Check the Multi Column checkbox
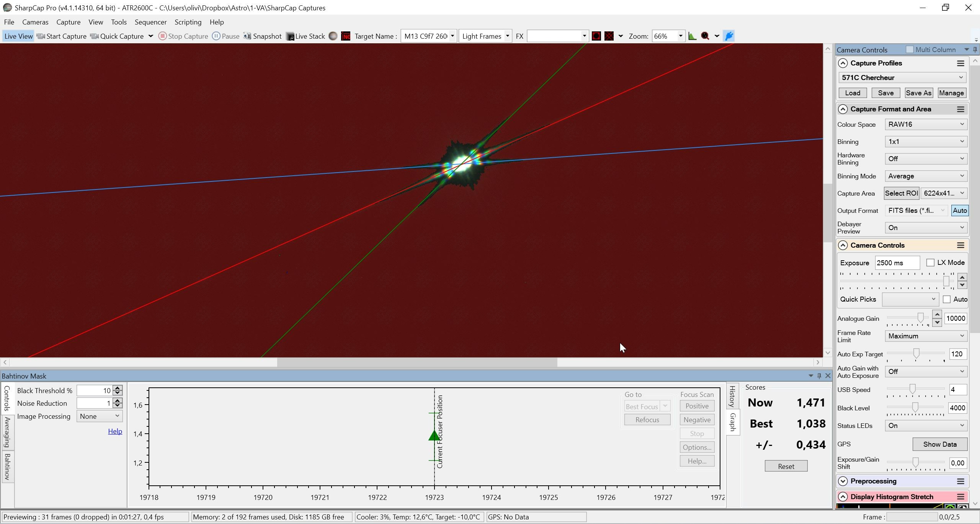 [x=910, y=49]
